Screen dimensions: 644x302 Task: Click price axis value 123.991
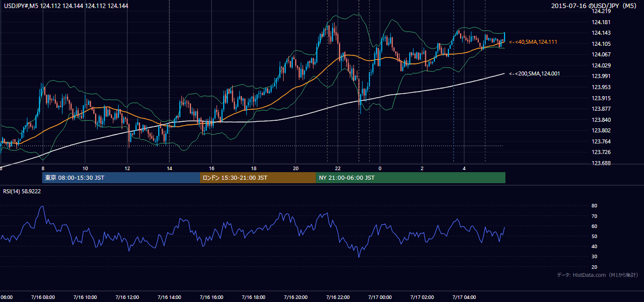pos(601,77)
